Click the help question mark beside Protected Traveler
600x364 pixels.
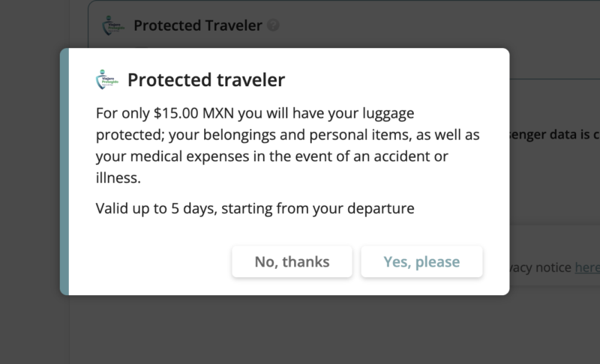click(x=273, y=25)
